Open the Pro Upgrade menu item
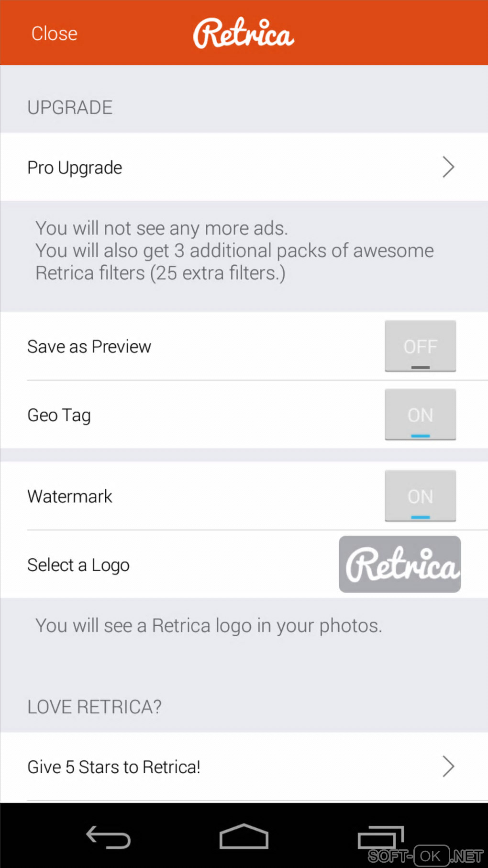The image size is (488, 868). point(75,168)
